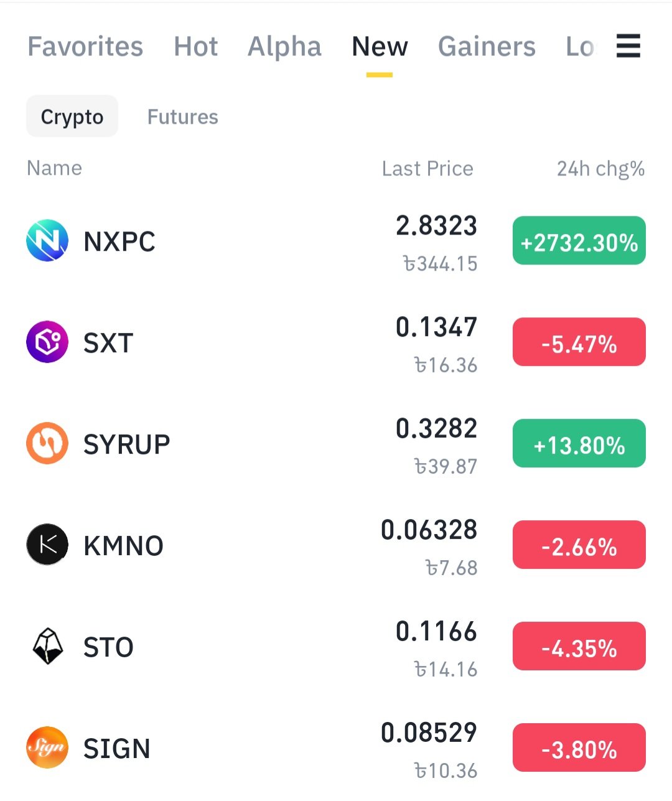Tap the purple SXT coin icon
Viewport: 672px width, 801px height.
point(47,342)
